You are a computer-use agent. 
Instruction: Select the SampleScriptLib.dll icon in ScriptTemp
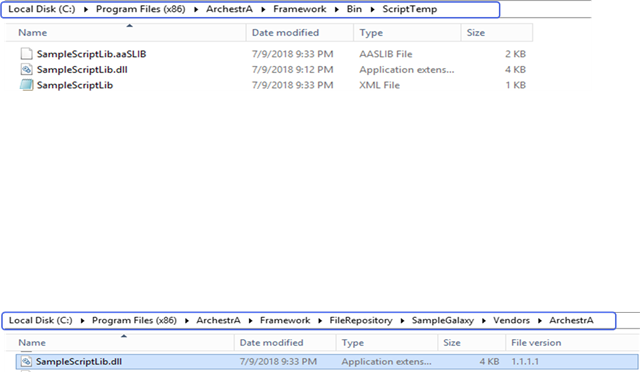27,69
